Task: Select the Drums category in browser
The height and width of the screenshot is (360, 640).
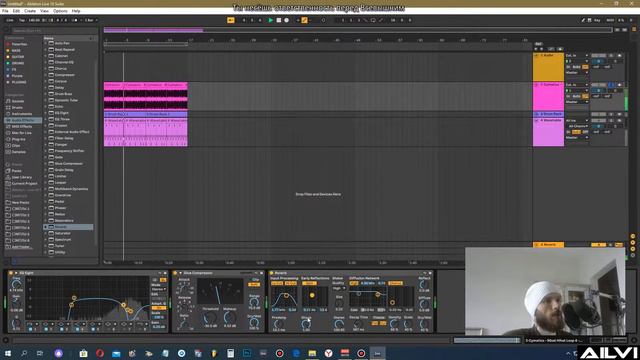Action: (17, 107)
